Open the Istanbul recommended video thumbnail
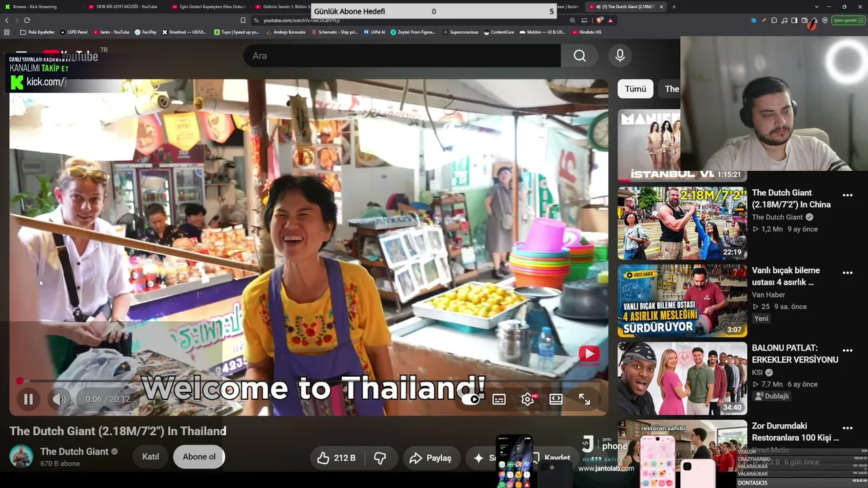 pos(649,146)
